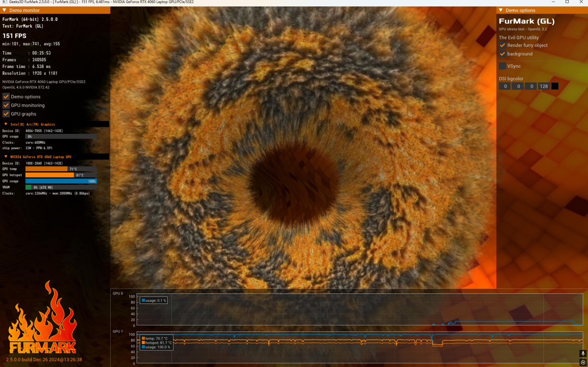Screen dimensions: 588x367
Task: Enable the VSync checkbox
Action: (502, 66)
